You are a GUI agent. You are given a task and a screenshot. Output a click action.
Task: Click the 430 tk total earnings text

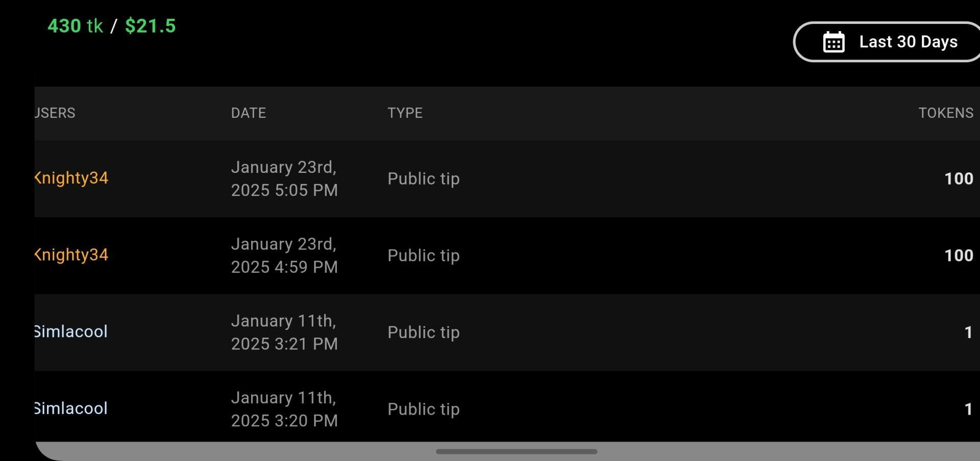[x=75, y=26]
